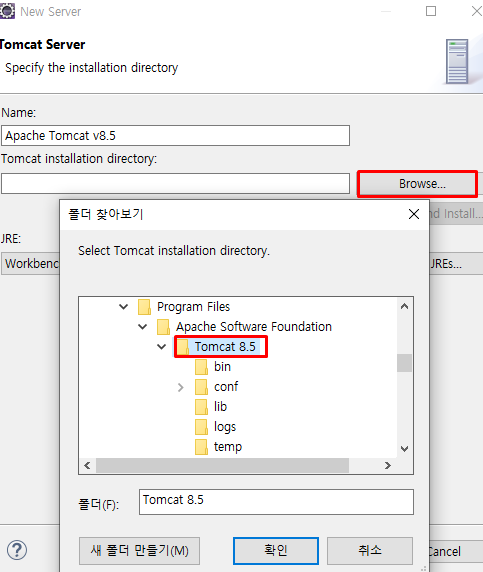This screenshot has width=483, height=572.
Task: Click the Download and Install... button
Action: tap(456, 214)
